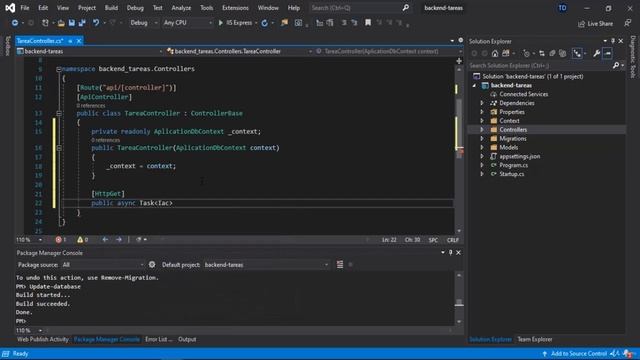Pin the TareaController.cs tab
The height and width of the screenshot is (360, 640).
pos(70,41)
